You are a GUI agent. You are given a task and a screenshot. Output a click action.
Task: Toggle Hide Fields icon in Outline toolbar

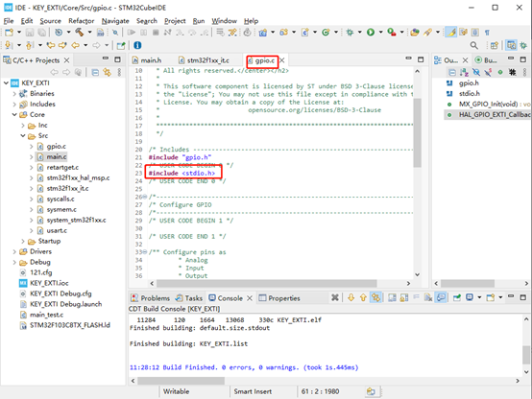(476, 72)
